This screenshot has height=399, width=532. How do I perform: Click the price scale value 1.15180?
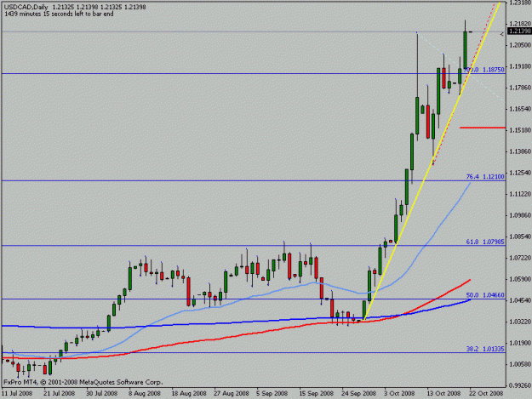[x=520, y=130]
